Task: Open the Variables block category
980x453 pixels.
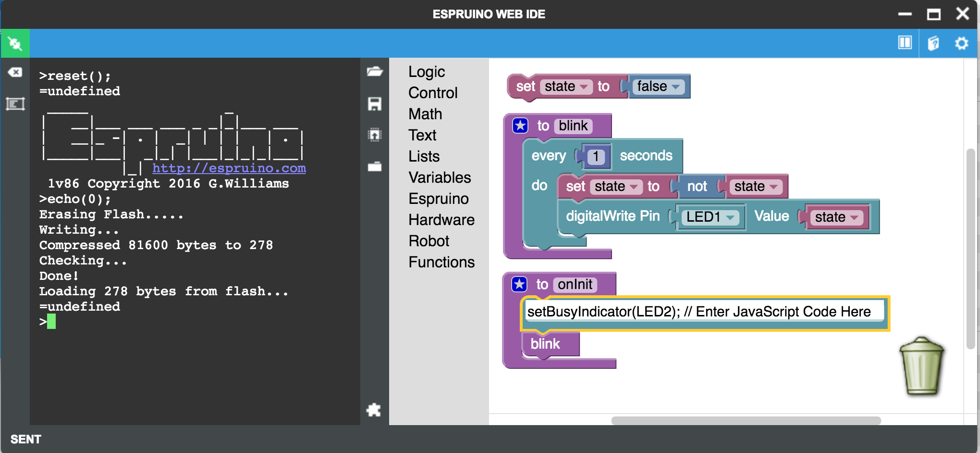Action: click(x=440, y=177)
